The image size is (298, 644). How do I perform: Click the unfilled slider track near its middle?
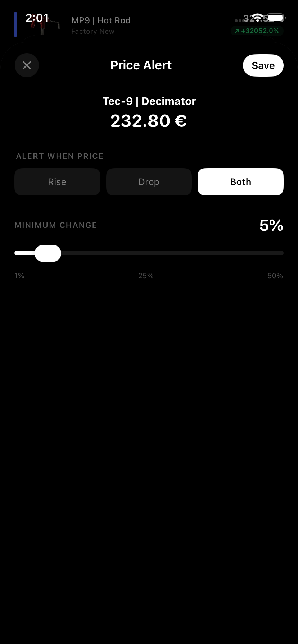[x=172, y=253]
